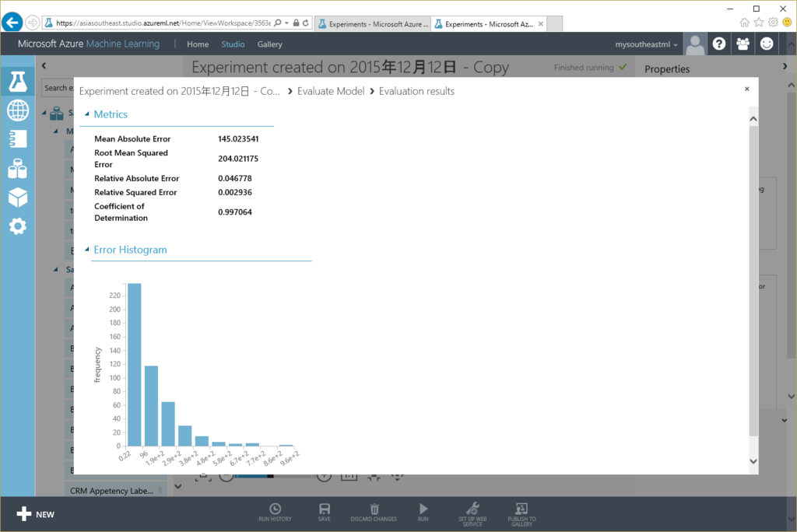Click the histogram bar at 96
Image resolution: width=797 pixels, height=532 pixels.
tap(151, 406)
